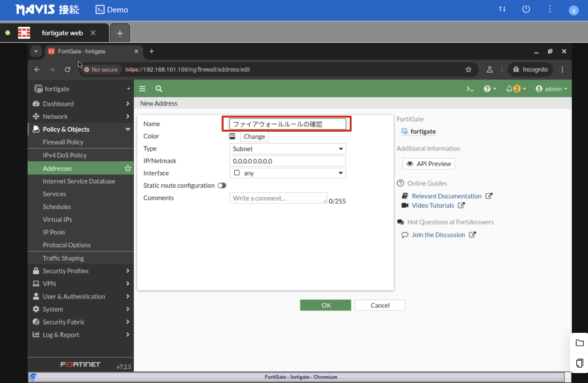Favorite Addresses with star icon
Screen dimensions: 588x383
click(128, 168)
